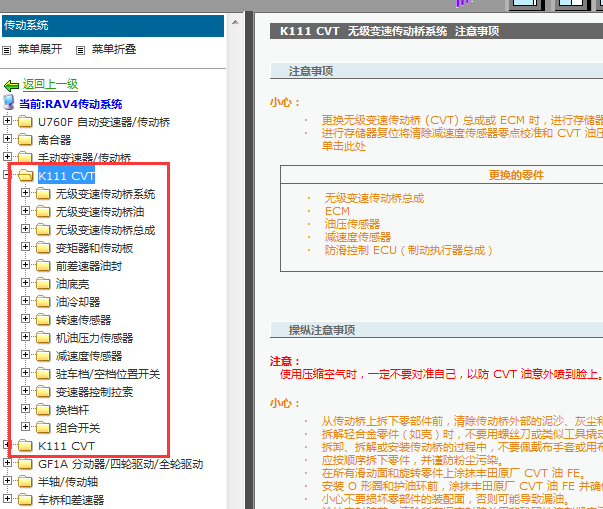Expand 油冷却器 tree node
Image resolution: width=603 pixels, height=509 pixels.
tap(25, 300)
